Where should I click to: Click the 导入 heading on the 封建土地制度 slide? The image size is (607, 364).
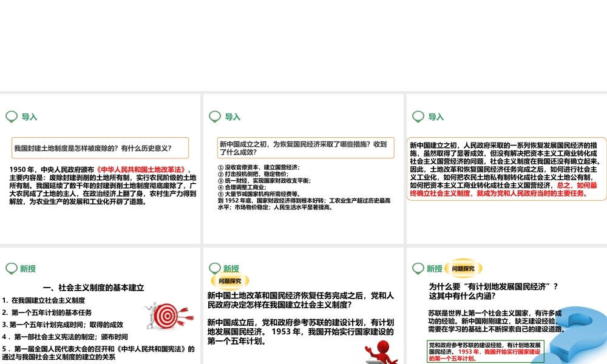tap(29, 117)
